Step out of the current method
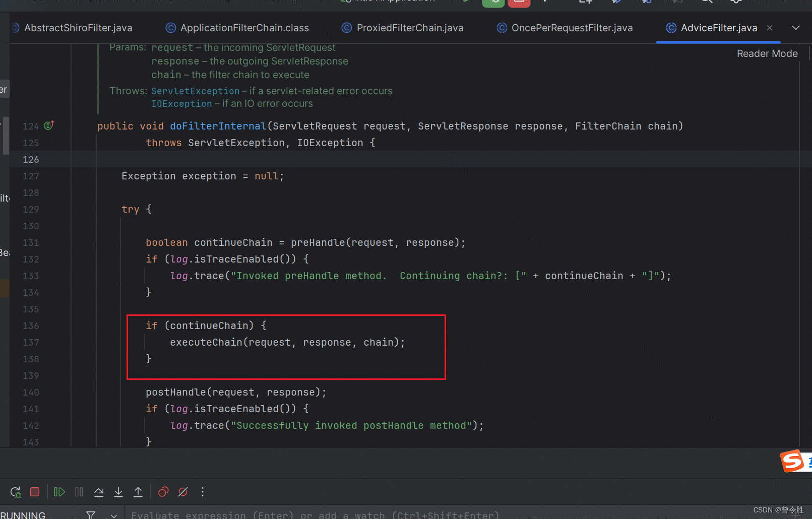812x519 pixels. (x=138, y=492)
